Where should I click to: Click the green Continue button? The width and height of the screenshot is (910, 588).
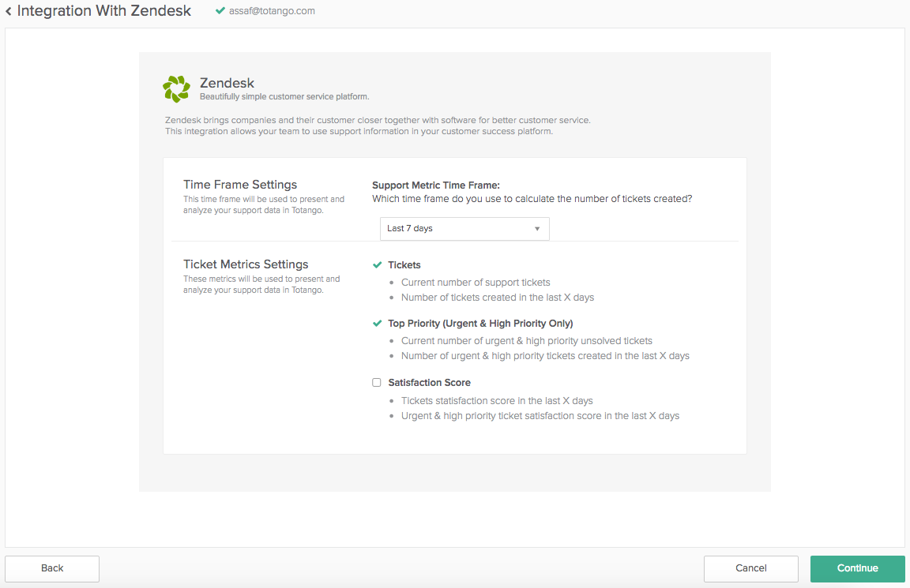tap(858, 568)
